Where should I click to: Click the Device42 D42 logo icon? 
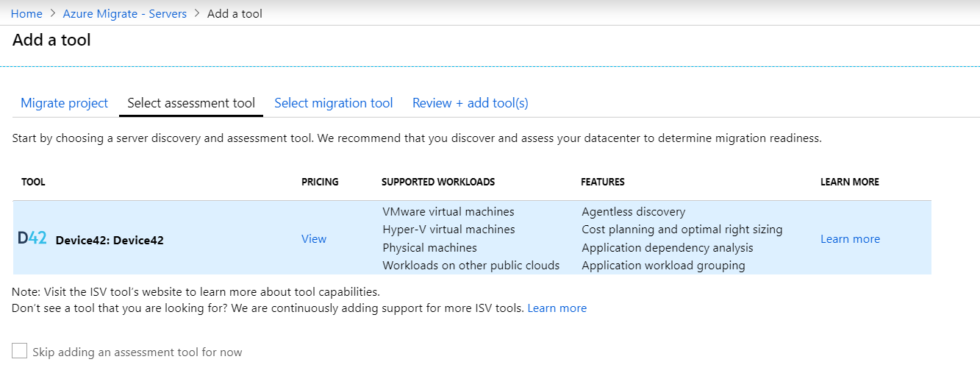pos(32,238)
